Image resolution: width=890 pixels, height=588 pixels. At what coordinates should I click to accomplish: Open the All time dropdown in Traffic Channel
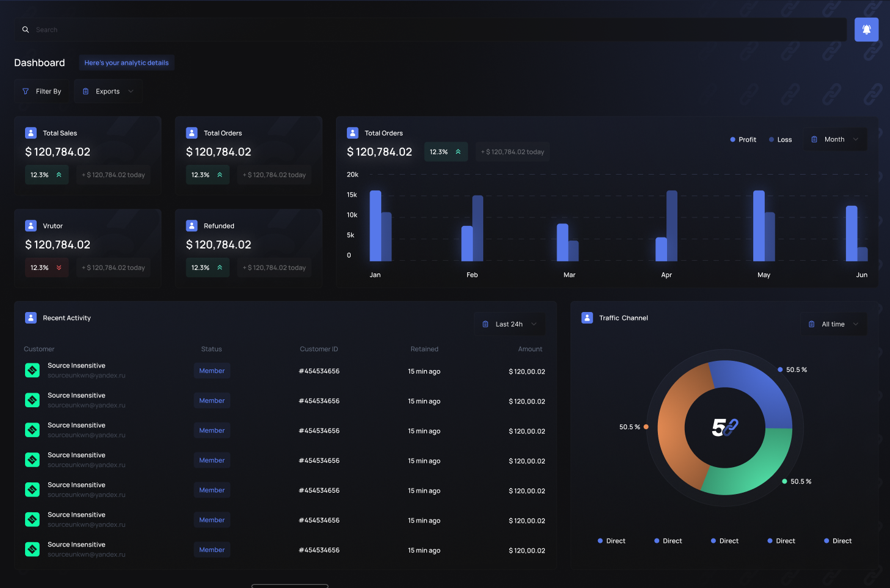click(x=833, y=324)
